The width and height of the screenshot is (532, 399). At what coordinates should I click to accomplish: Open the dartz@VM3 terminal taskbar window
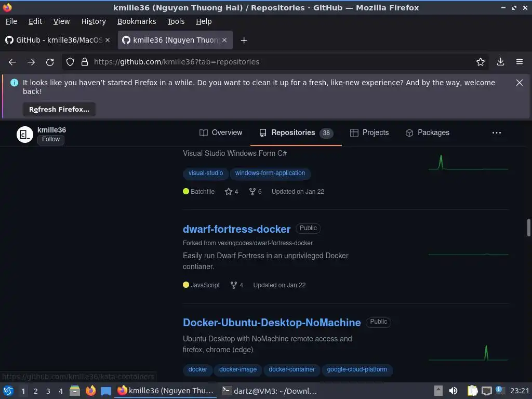point(269,391)
